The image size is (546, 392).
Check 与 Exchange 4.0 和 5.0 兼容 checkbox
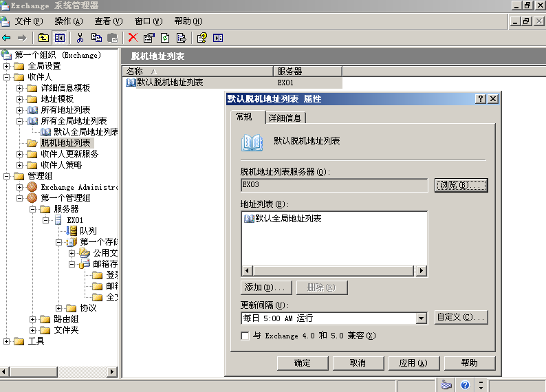pyautogui.click(x=245, y=336)
